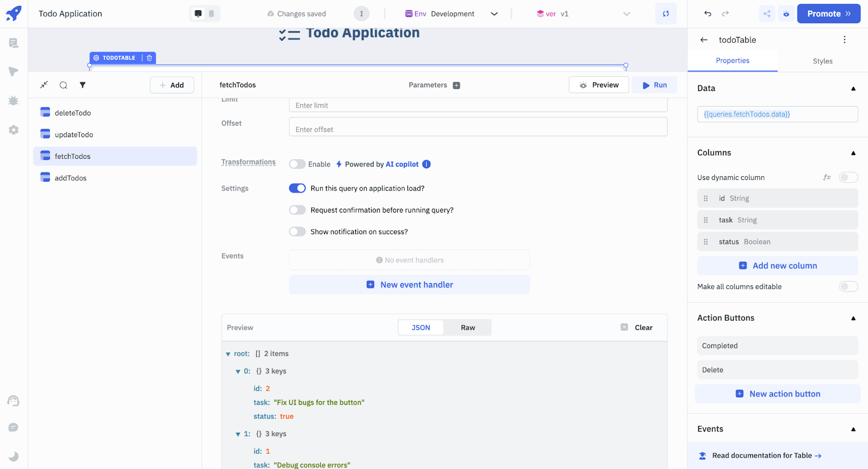The width and height of the screenshot is (868, 469).
Task: Toggle Request confirmation before running query
Action: pyautogui.click(x=297, y=210)
